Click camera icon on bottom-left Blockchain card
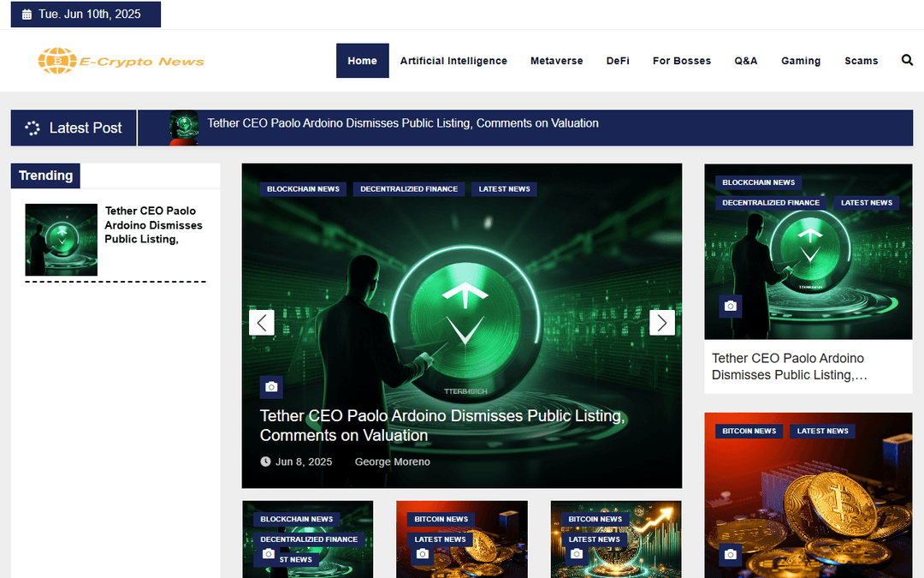The image size is (924, 578). [x=268, y=554]
